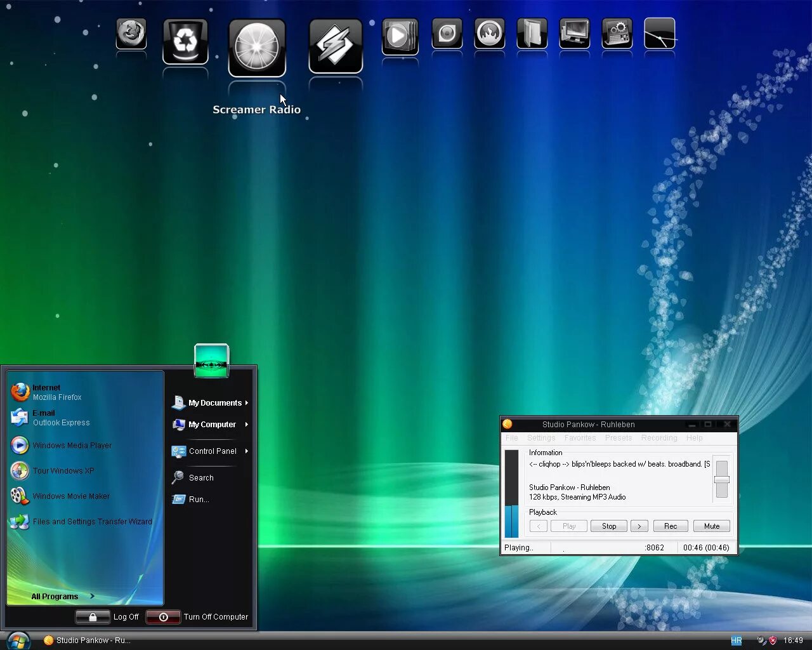Open the monitor computer dock icon
Screen dimensions: 812x650
(x=574, y=34)
